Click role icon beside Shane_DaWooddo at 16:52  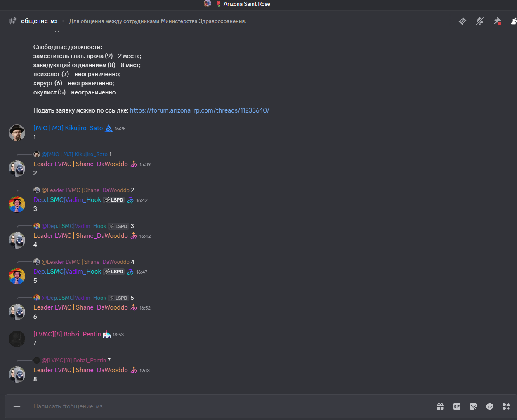[x=134, y=307]
